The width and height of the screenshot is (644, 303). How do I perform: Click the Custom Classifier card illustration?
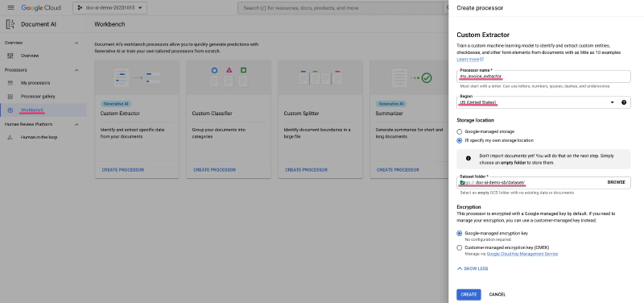point(229,77)
